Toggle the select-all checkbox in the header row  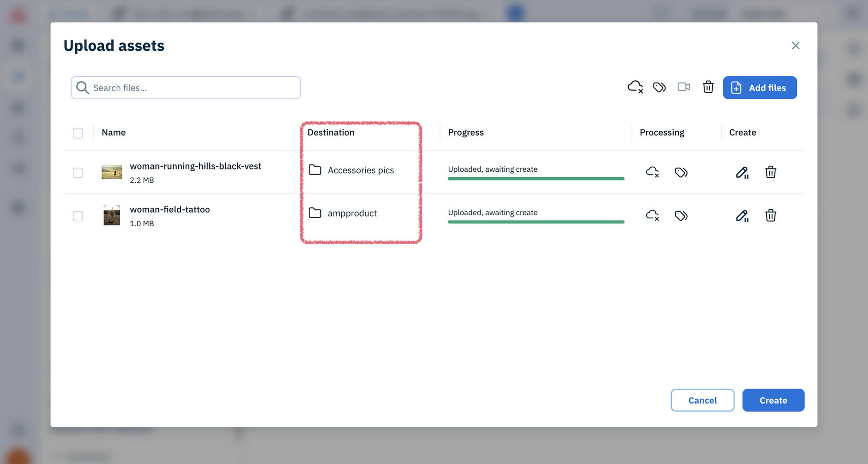click(x=78, y=133)
